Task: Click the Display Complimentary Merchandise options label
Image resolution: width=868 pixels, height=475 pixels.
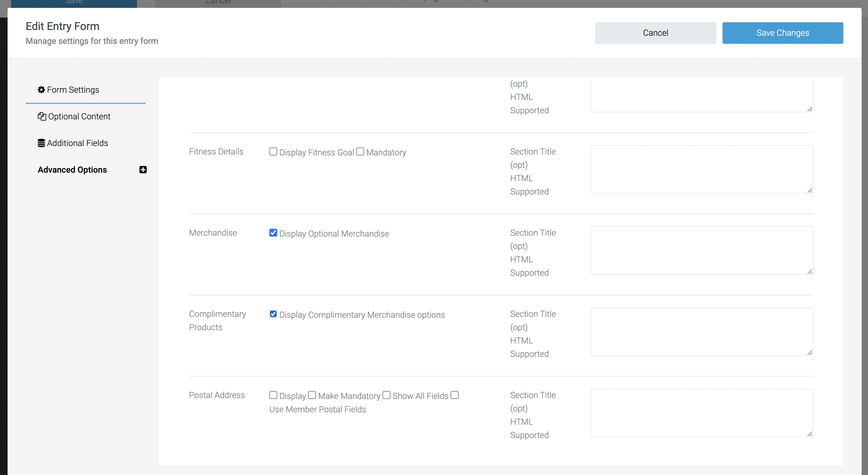Action: coord(362,315)
